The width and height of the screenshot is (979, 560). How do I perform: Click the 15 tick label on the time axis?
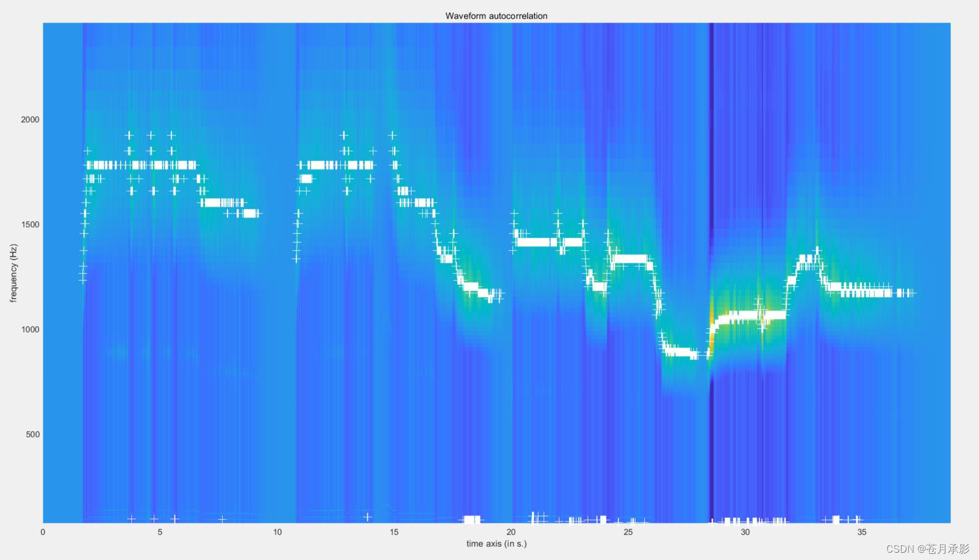[394, 532]
